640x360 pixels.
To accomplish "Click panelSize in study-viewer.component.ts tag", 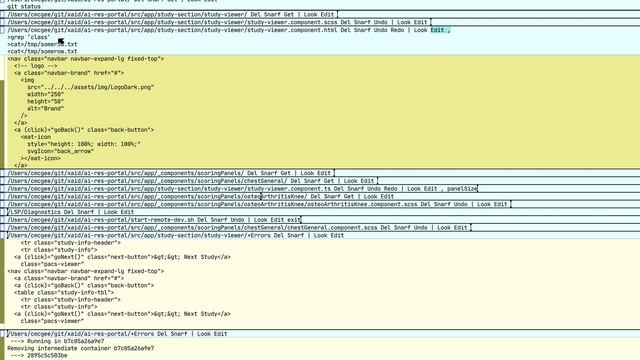I will [462, 189].
